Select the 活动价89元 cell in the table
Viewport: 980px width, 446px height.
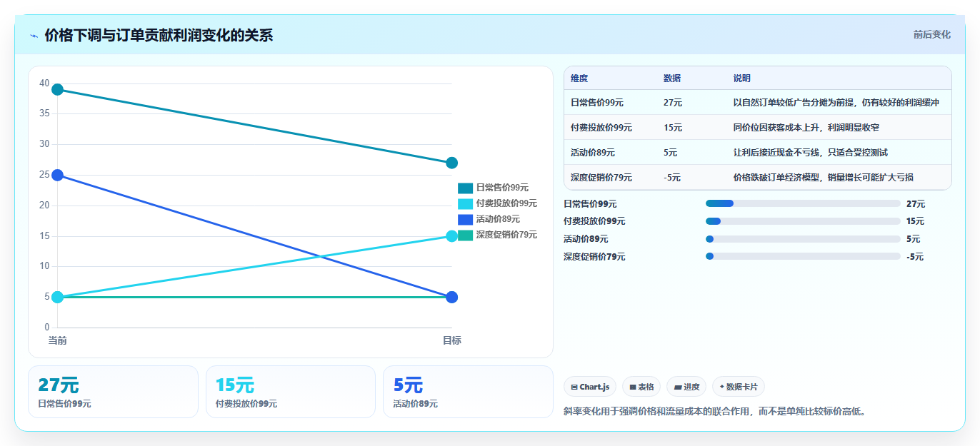[x=593, y=153]
